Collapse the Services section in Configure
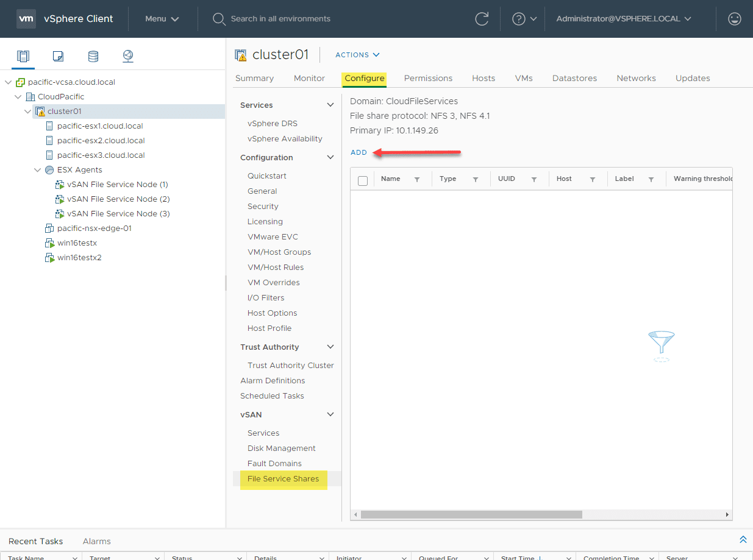 pos(330,105)
